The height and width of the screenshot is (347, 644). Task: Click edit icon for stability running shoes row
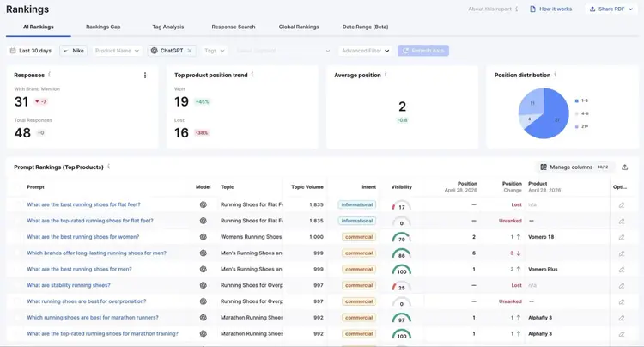tap(622, 285)
